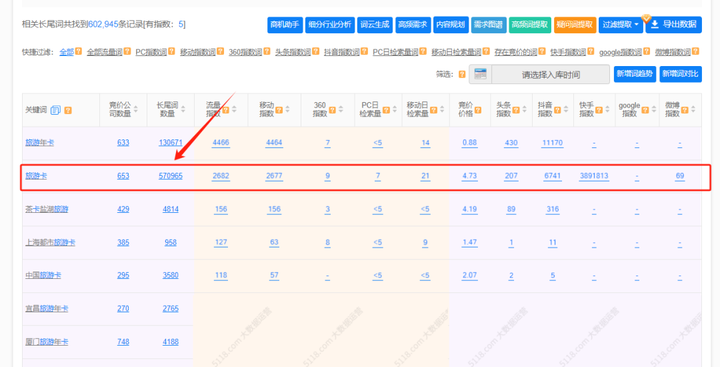The width and height of the screenshot is (720, 367).
Task: Sort by 头条指数 column arrows
Action: (x=524, y=109)
